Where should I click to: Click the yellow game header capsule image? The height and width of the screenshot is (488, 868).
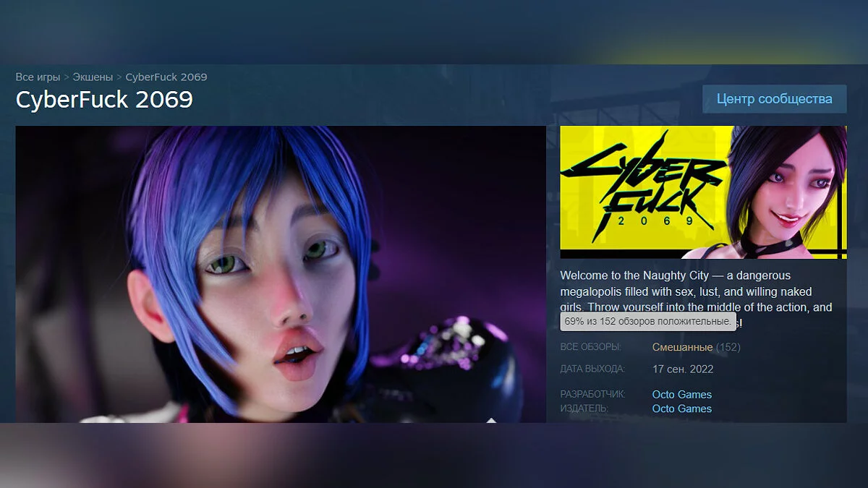click(703, 192)
